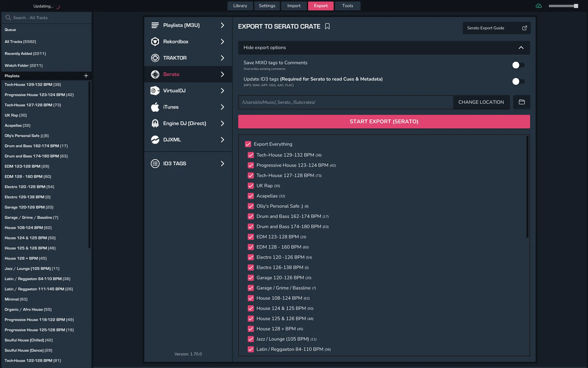Select the Serato export icon
Image resolution: width=588 pixels, height=368 pixels.
click(155, 74)
